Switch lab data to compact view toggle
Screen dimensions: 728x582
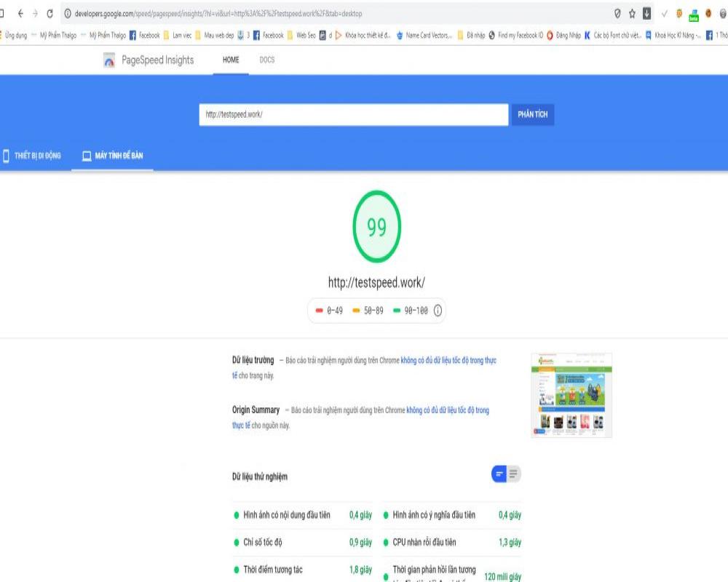pos(499,474)
